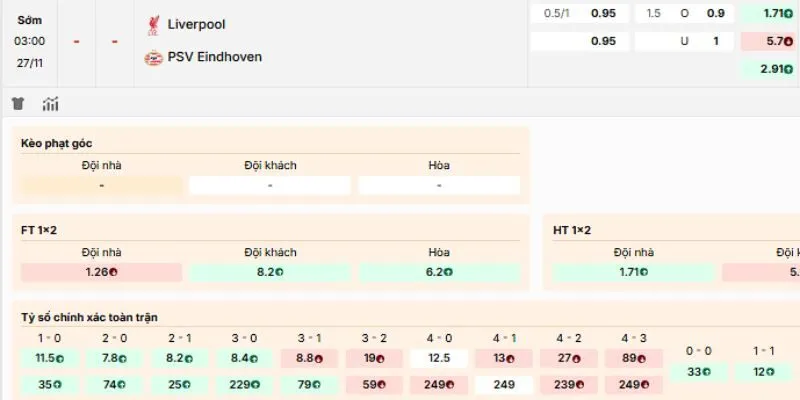This screenshot has height=400, width=800.
Task: Pick away score odds 74 under 2-0
Action: pos(115,385)
